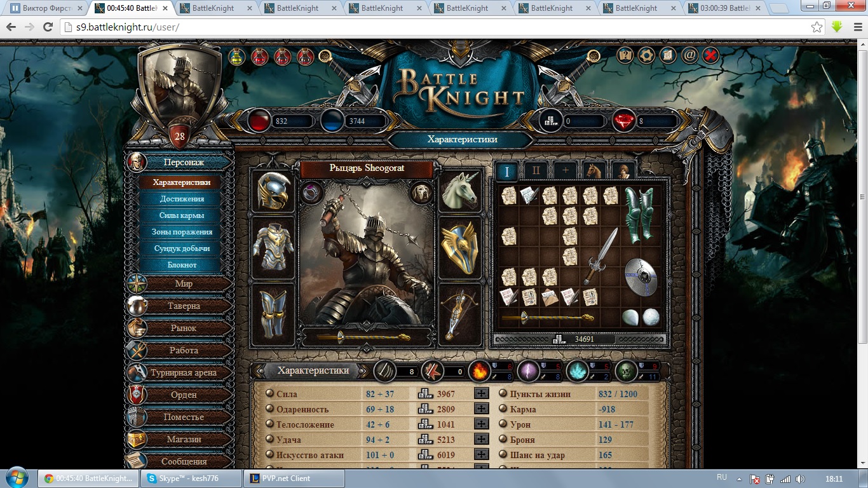
Task: Open Блокнот submenu item
Action: 181,265
